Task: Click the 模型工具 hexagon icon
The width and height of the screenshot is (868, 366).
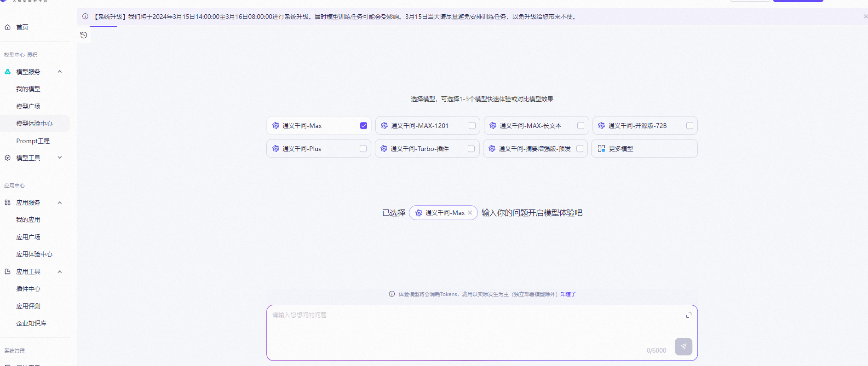Action: 7,158
